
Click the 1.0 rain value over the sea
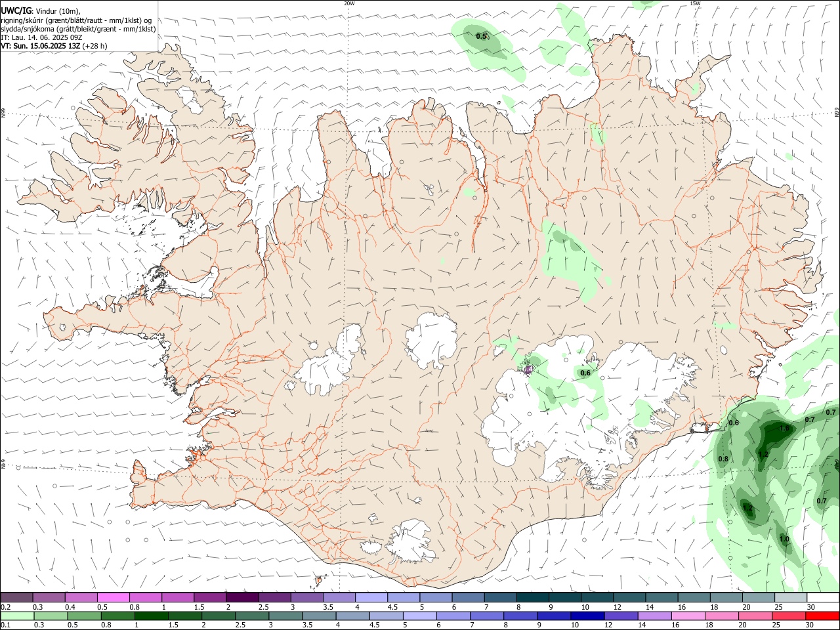784,539
